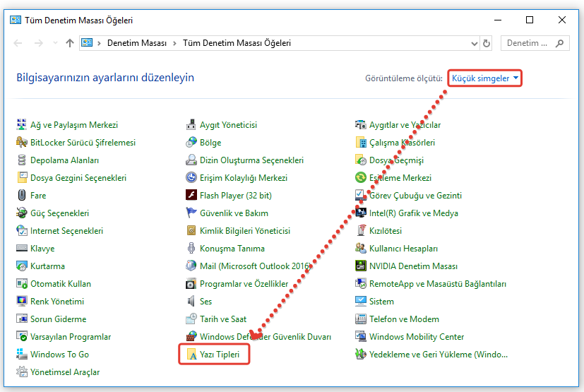Click the Ses speaker icon
The image size is (584, 392).
click(191, 302)
